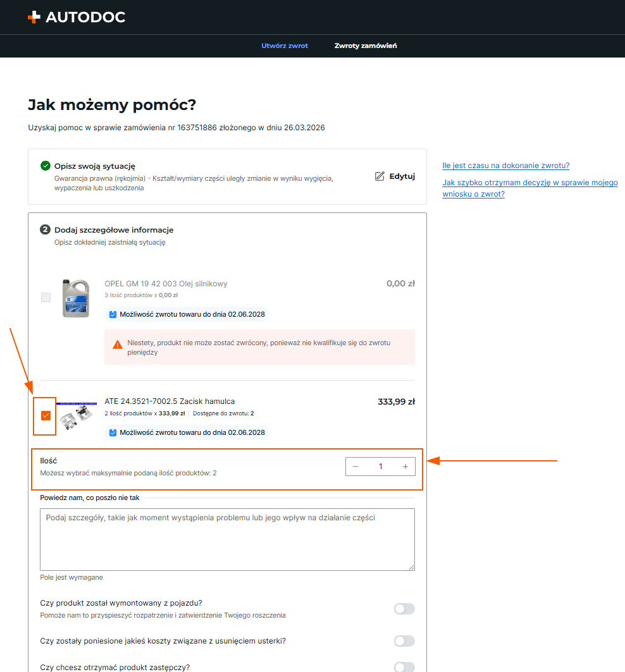Screen dimensions: 625x672
Task: Click the OPEL engine oil product thumbnail
Action: pyautogui.click(x=76, y=298)
